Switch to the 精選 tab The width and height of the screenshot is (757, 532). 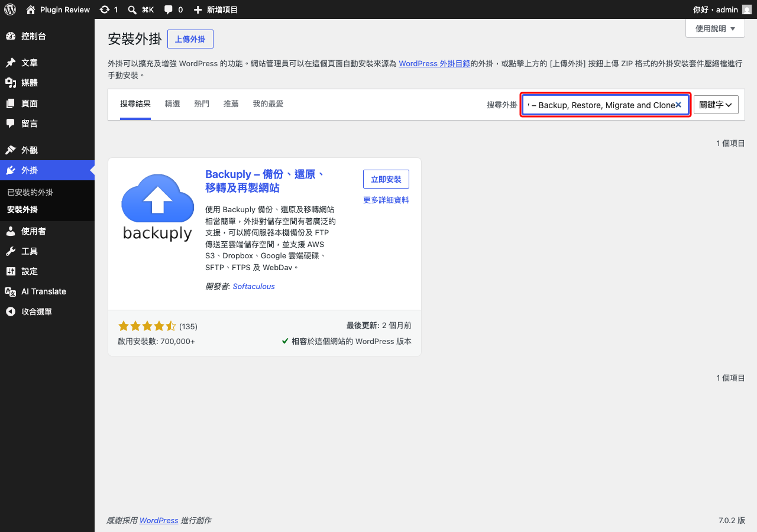[173, 104]
